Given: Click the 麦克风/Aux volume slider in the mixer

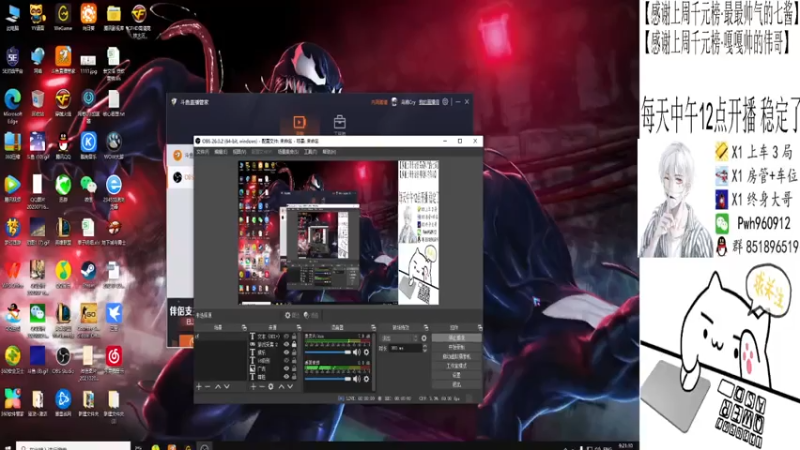Looking at the screenshot, I should (x=328, y=352).
